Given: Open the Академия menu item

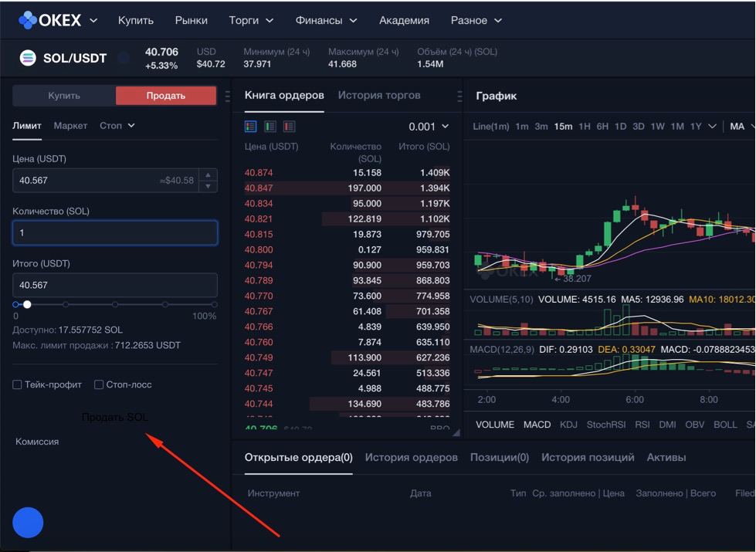Looking at the screenshot, I should pyautogui.click(x=404, y=20).
